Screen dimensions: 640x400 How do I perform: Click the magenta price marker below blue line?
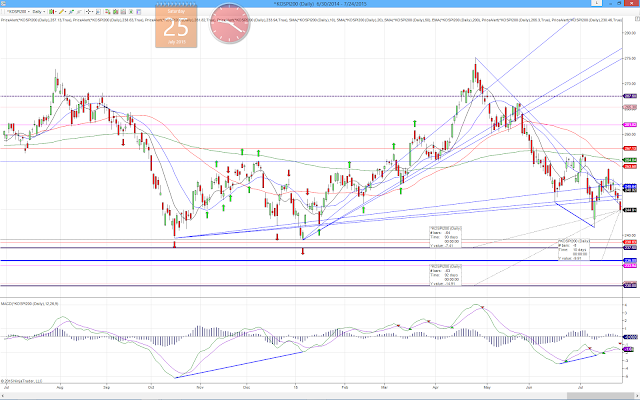630,266
